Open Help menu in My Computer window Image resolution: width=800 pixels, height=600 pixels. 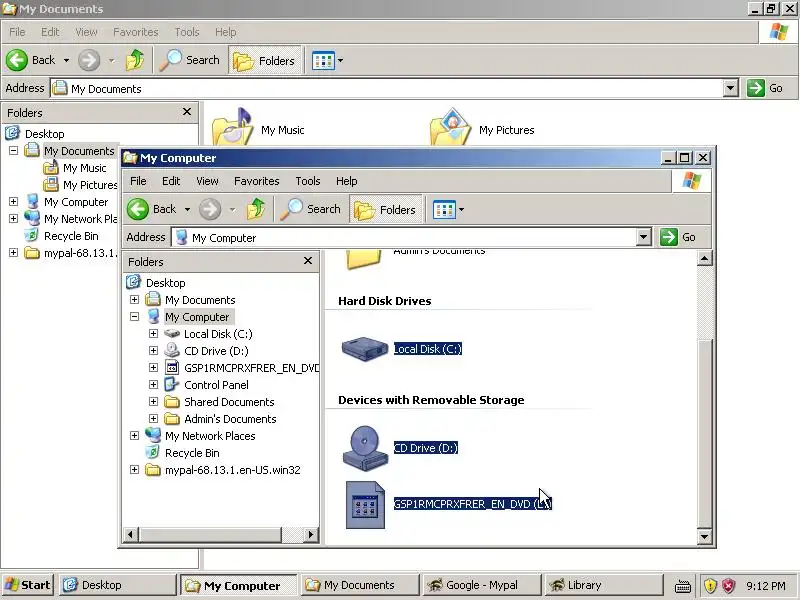pyautogui.click(x=346, y=181)
